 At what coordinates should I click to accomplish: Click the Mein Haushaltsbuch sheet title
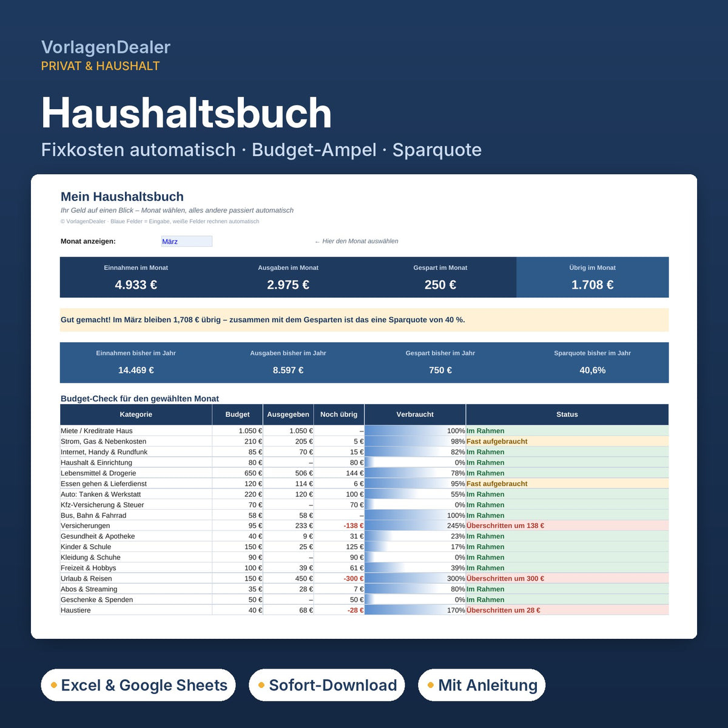(x=122, y=197)
